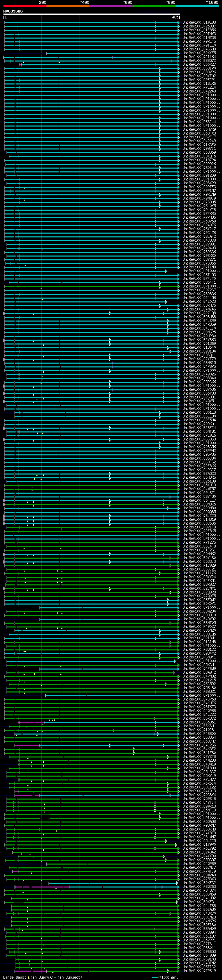Viewport: 222px width, 980px height.
Task: Select label UniRef100_C4YBT9
Action: 199,833
